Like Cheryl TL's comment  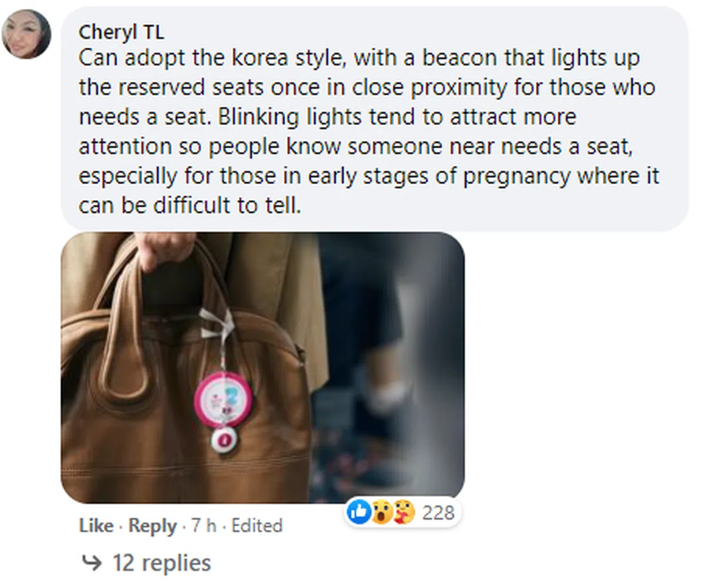pos(96,526)
